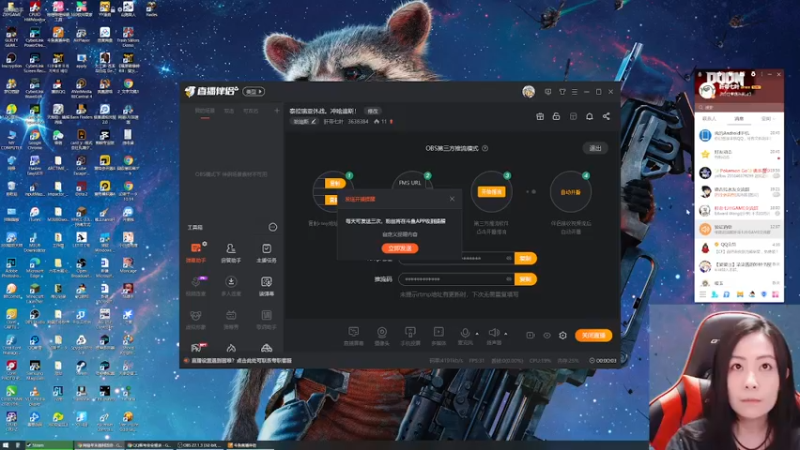Copy the stream key with the copy button
This screenshot has width=800, height=450.
(526, 279)
